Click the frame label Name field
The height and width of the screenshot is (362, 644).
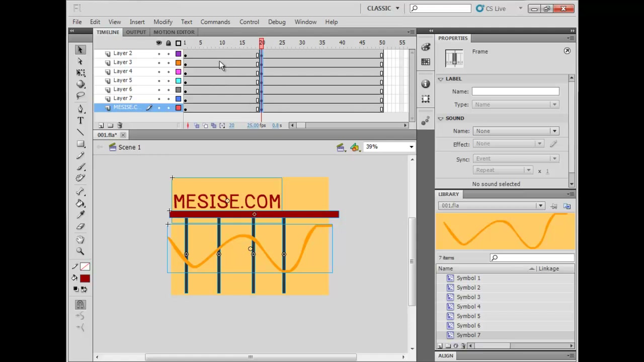pos(515,92)
